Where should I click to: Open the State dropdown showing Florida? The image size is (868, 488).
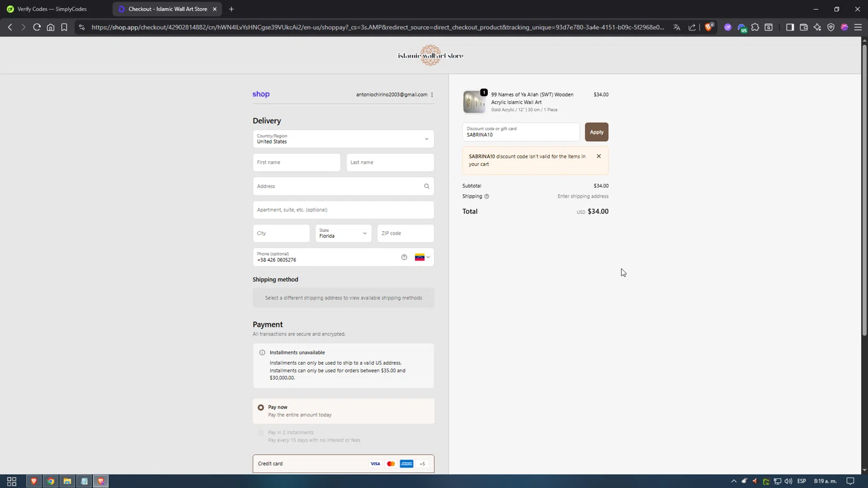[343, 234]
